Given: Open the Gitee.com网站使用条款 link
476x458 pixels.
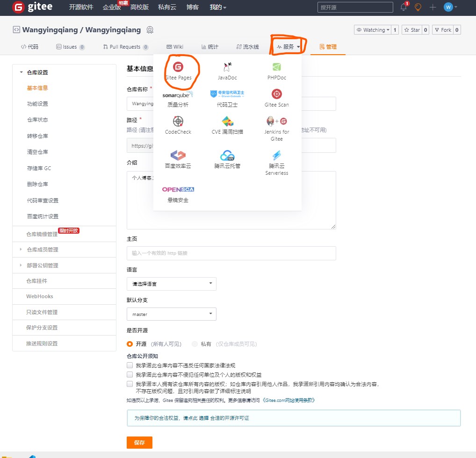Looking at the screenshot, I should (x=288, y=401).
